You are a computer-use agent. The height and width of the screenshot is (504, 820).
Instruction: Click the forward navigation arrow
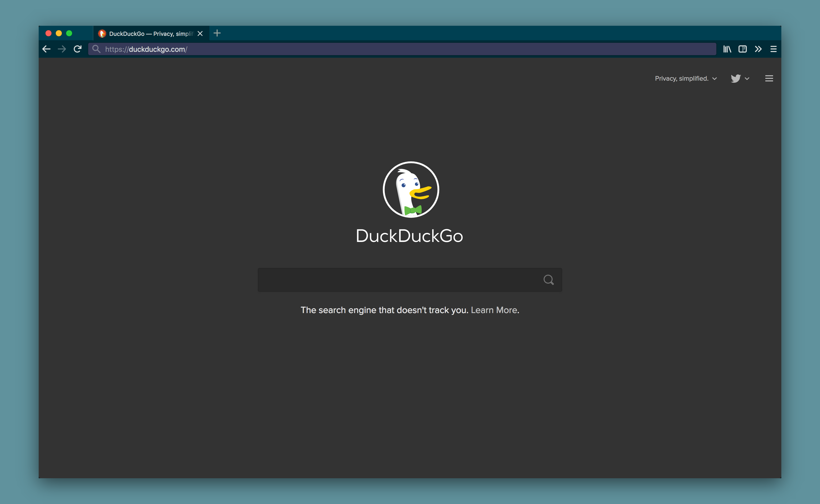(62, 49)
